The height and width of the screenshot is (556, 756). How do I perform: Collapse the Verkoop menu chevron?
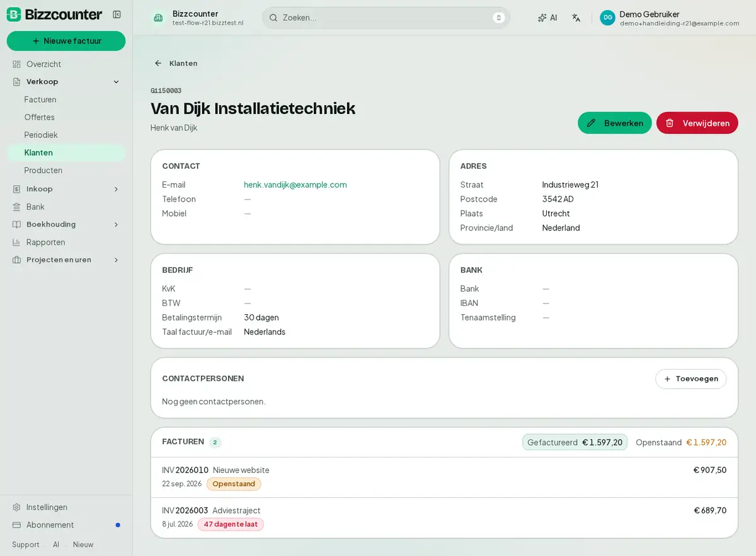tap(116, 82)
